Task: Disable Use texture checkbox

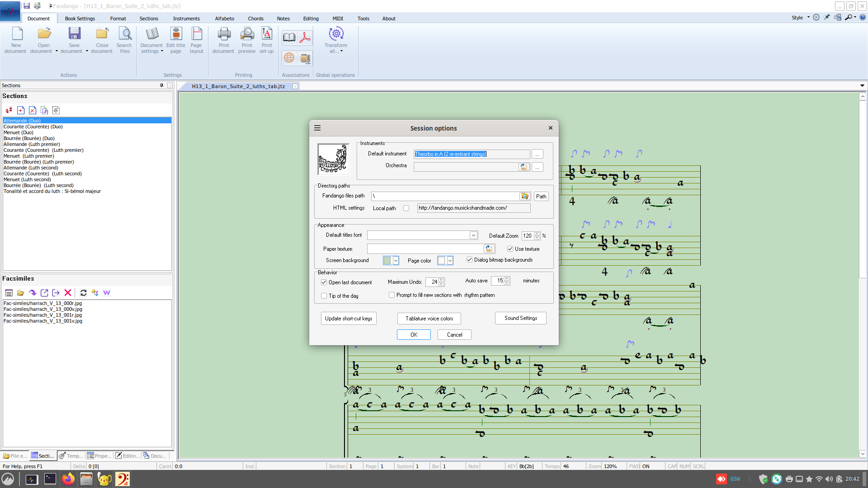Action: 510,249
